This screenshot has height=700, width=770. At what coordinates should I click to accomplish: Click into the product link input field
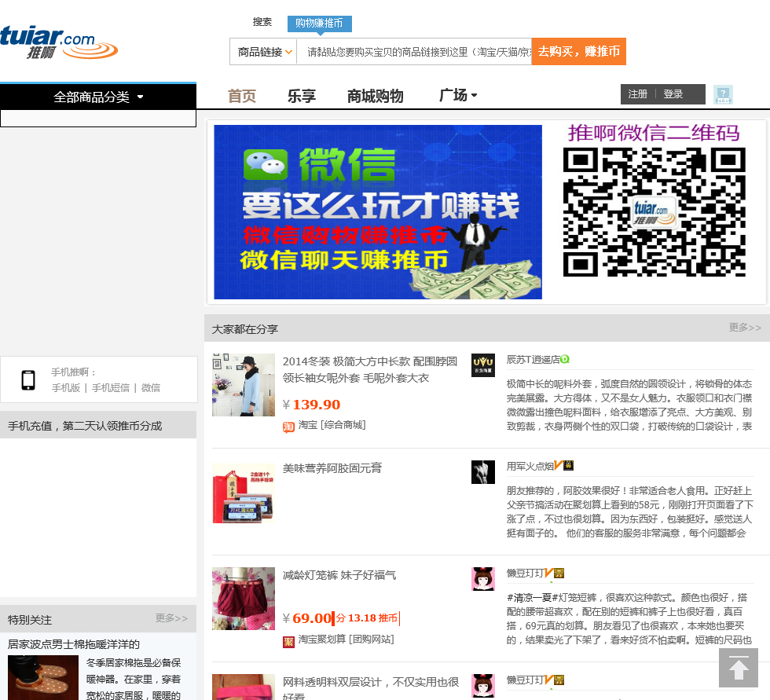[x=415, y=52]
